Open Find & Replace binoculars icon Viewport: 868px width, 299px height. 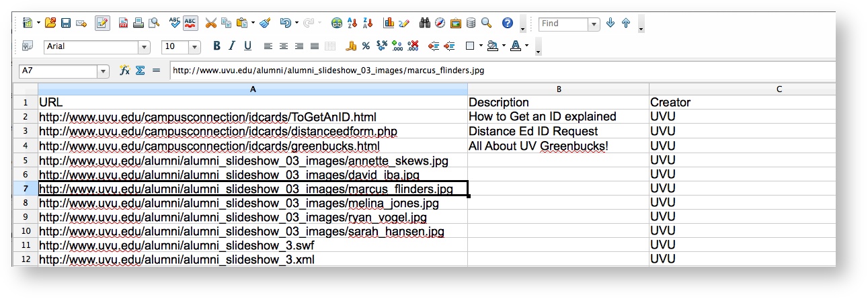point(424,24)
